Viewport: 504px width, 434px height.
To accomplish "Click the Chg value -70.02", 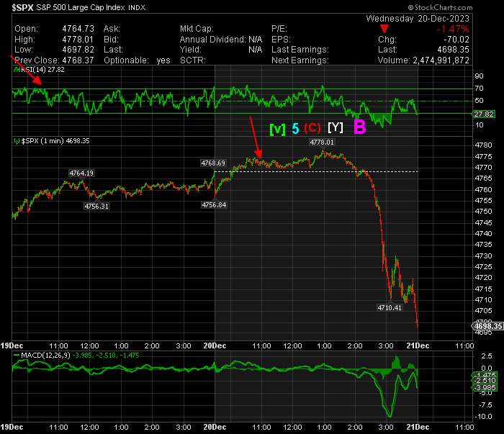I will pos(456,40).
